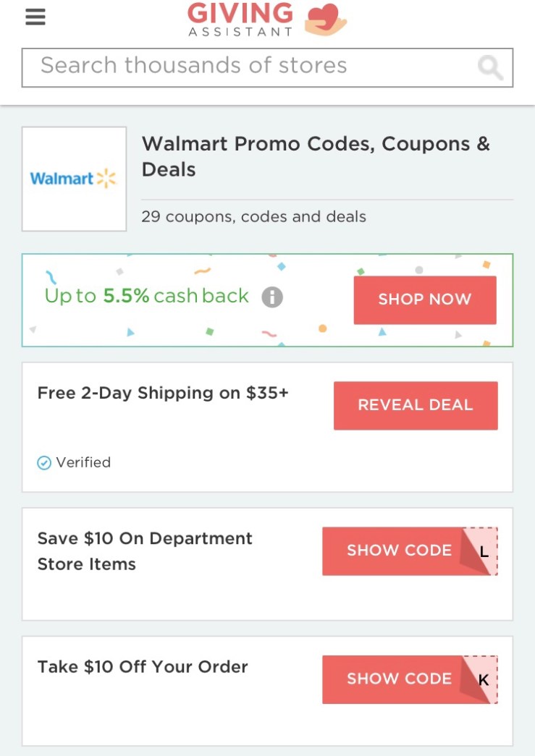Open Save $10 On Department Store Items title

145,551
